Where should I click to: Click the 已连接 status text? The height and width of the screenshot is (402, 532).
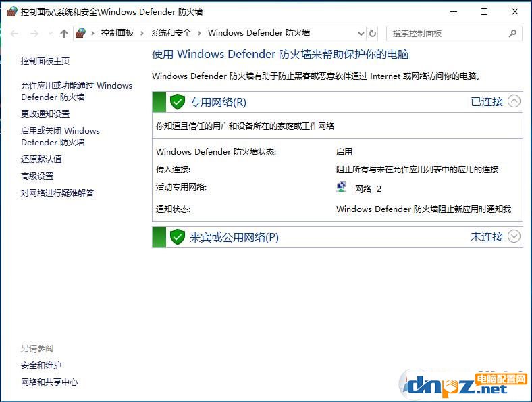coord(487,101)
